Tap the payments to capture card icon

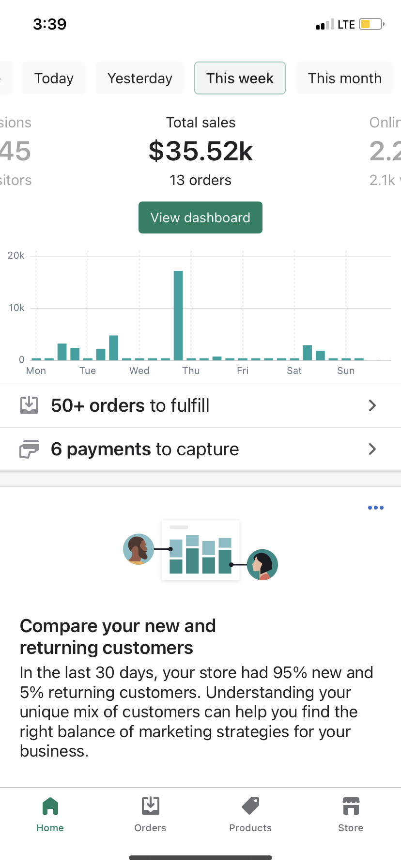coord(29,449)
